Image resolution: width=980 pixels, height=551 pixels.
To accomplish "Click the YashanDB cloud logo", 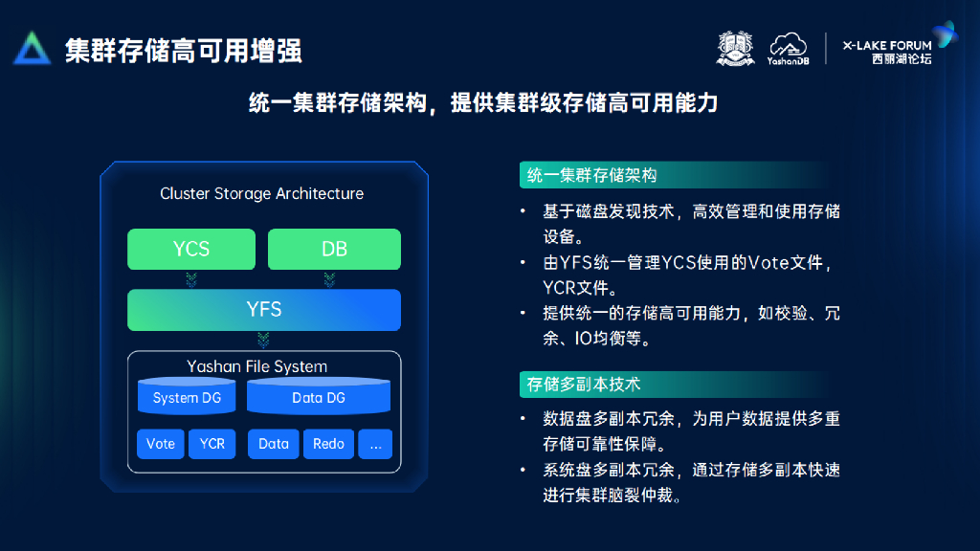I will point(788,49).
